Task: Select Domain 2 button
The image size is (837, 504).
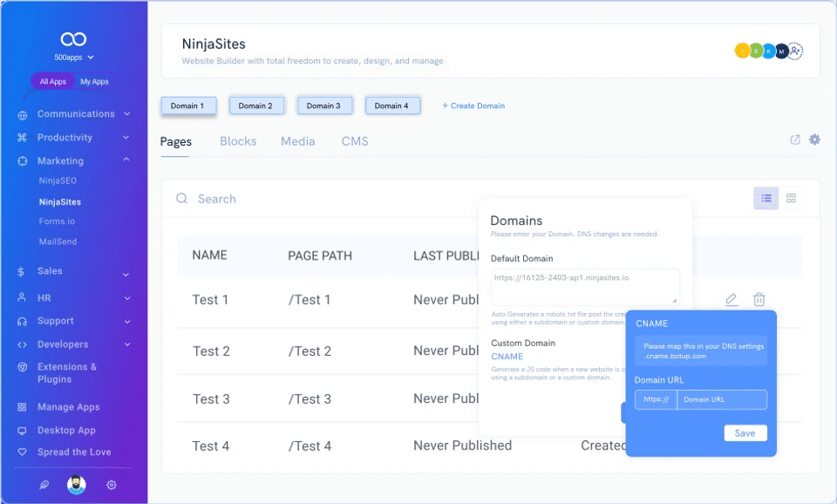Action: [x=256, y=106]
